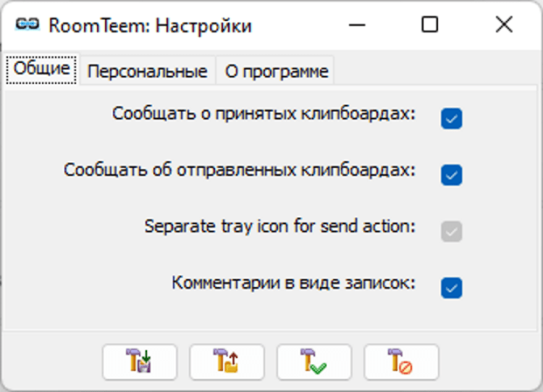Image resolution: width=543 pixels, height=392 pixels.
Task: Click the Сообщать об отправленных клипбоардах label
Action: pyautogui.click(x=239, y=171)
